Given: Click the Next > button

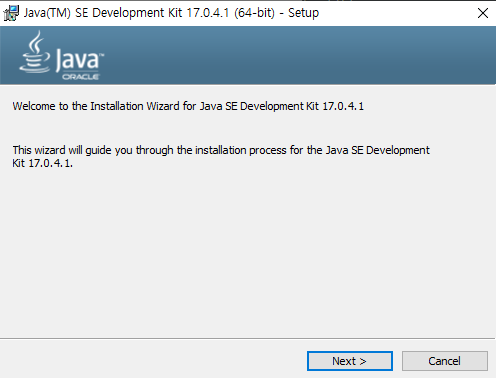Looking at the screenshot, I should coord(350,361).
